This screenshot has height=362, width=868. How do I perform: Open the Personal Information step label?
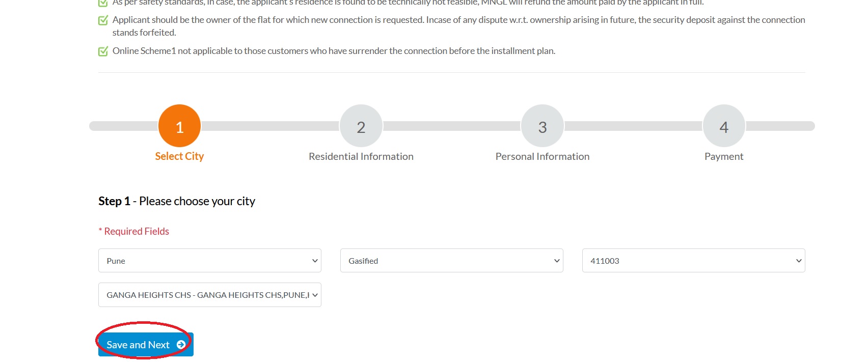point(542,156)
